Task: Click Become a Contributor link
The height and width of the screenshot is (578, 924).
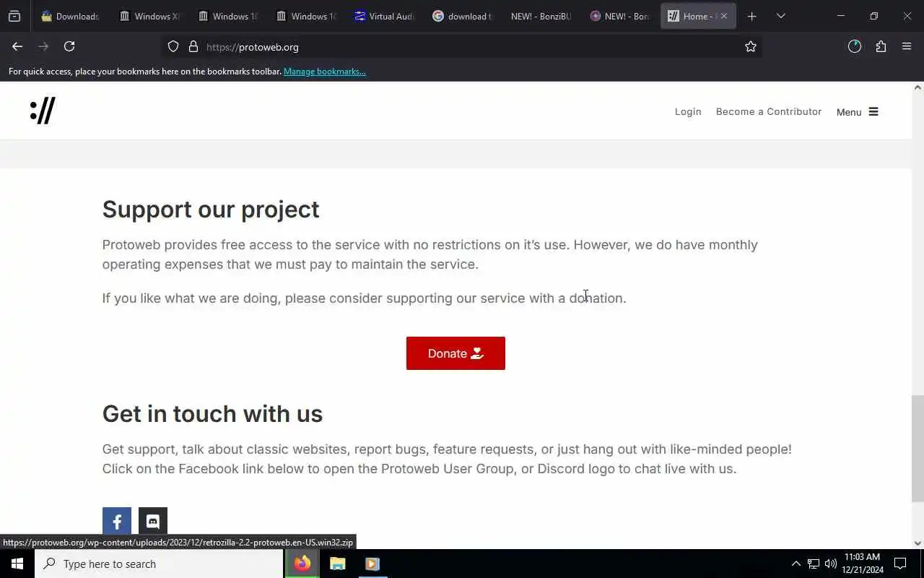Action: 769,111
